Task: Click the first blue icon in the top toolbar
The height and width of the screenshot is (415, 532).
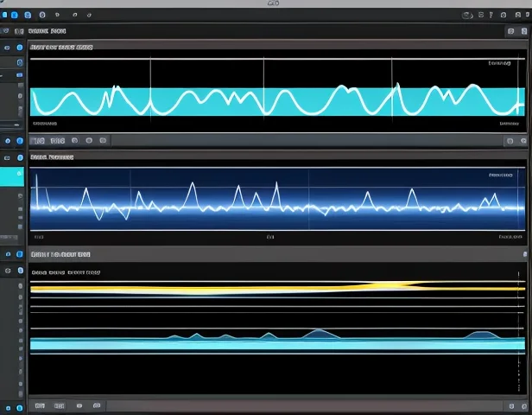Action: click(4, 15)
